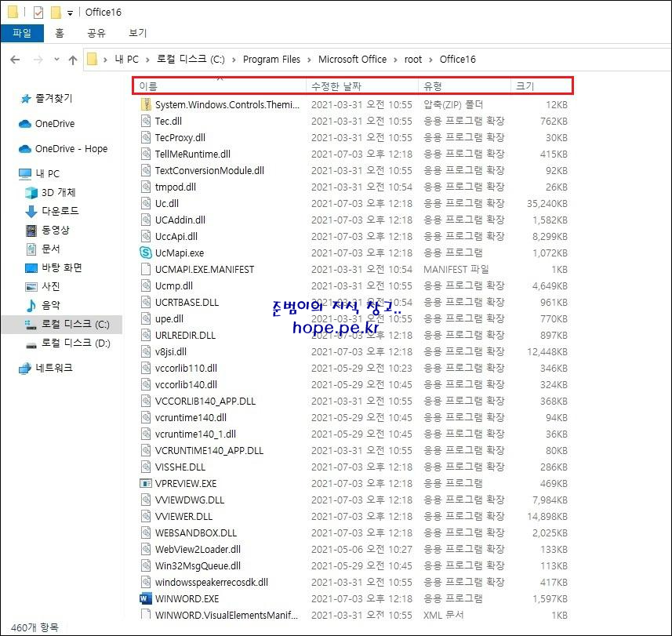Image resolution: width=672 pixels, height=636 pixels.
Task: Select the file TellMeRuntime.dll
Action: coord(192,154)
